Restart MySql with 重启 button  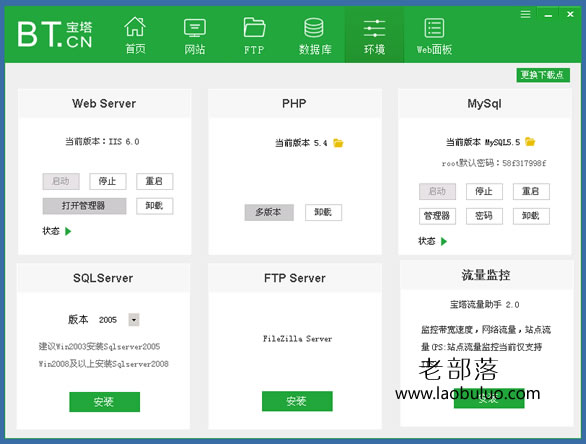coord(531,191)
